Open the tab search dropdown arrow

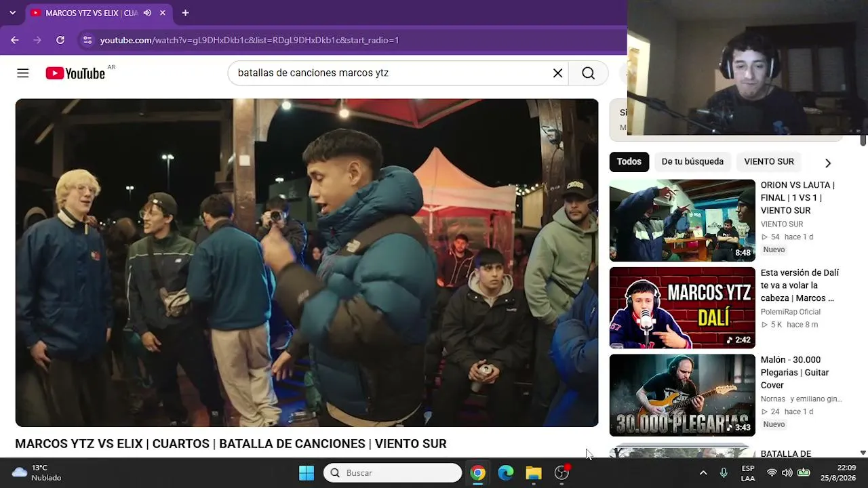12,13
